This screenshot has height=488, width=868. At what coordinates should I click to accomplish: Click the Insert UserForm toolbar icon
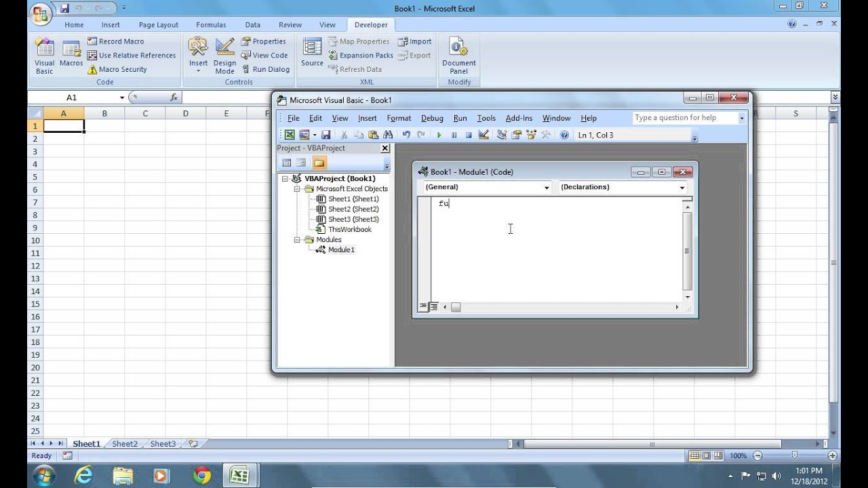[x=304, y=135]
